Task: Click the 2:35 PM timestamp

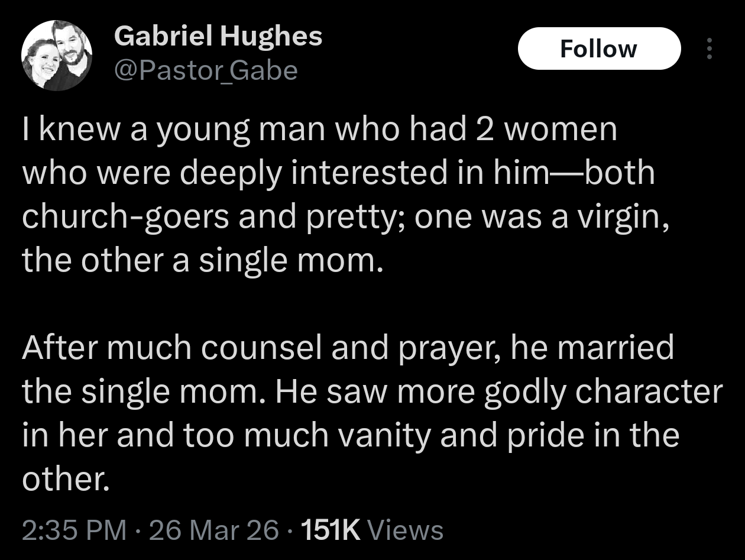Action: coord(74,530)
